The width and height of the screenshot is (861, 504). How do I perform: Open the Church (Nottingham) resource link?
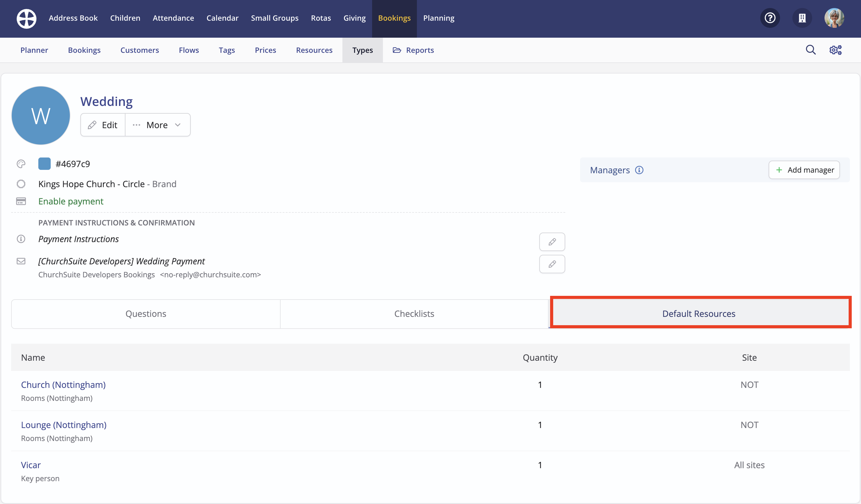click(x=63, y=384)
